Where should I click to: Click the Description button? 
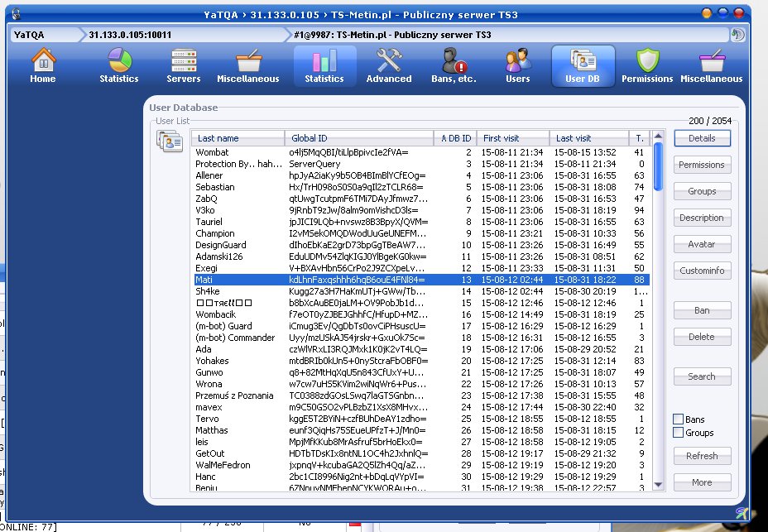pos(703,218)
